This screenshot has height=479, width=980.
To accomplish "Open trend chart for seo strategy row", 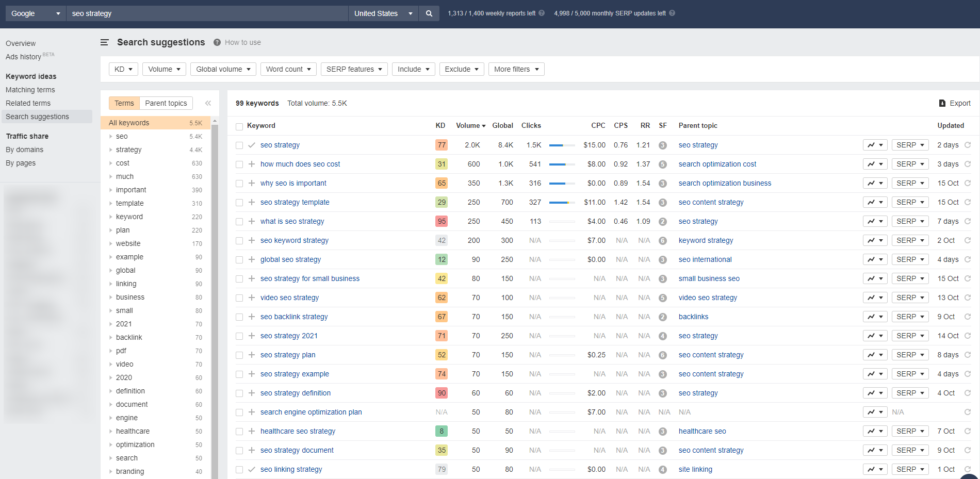I will click(875, 145).
